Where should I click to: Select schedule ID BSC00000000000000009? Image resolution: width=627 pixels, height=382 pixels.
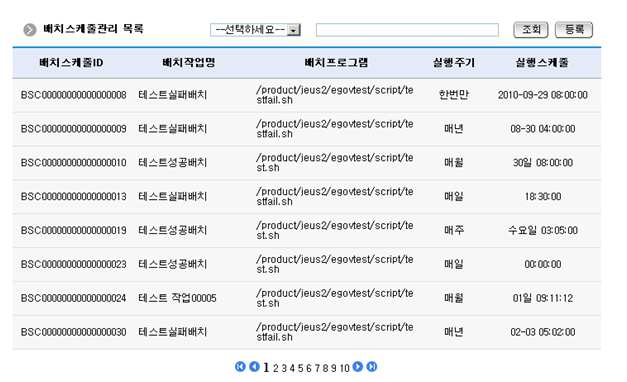click(74, 129)
